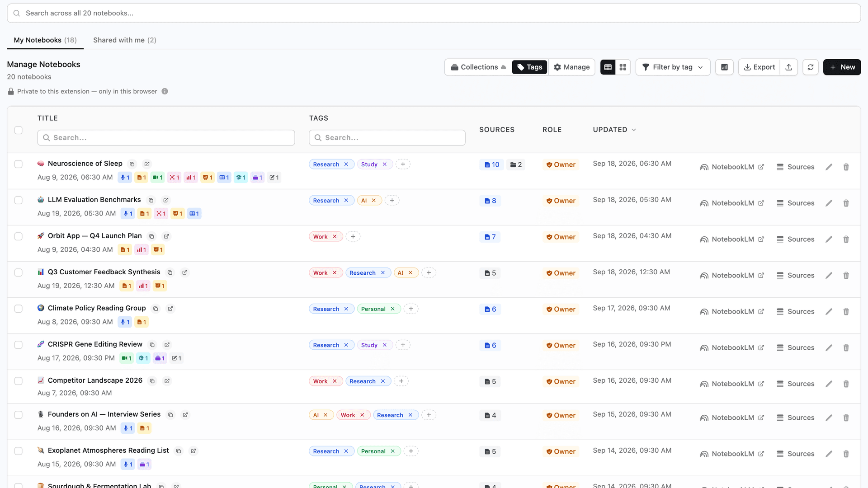Viewport: 868px width, 488px height.
Task: Focus the global notebooks search field
Action: [434, 13]
